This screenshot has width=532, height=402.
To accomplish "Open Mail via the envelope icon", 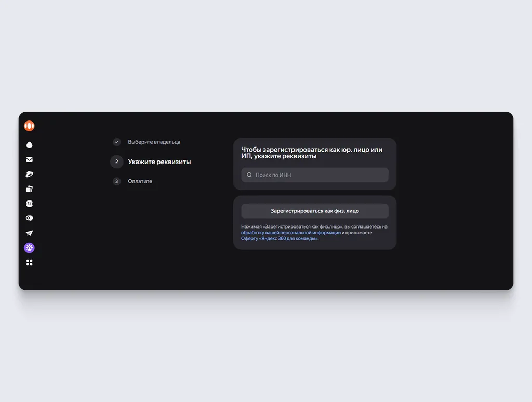I will pos(29,159).
